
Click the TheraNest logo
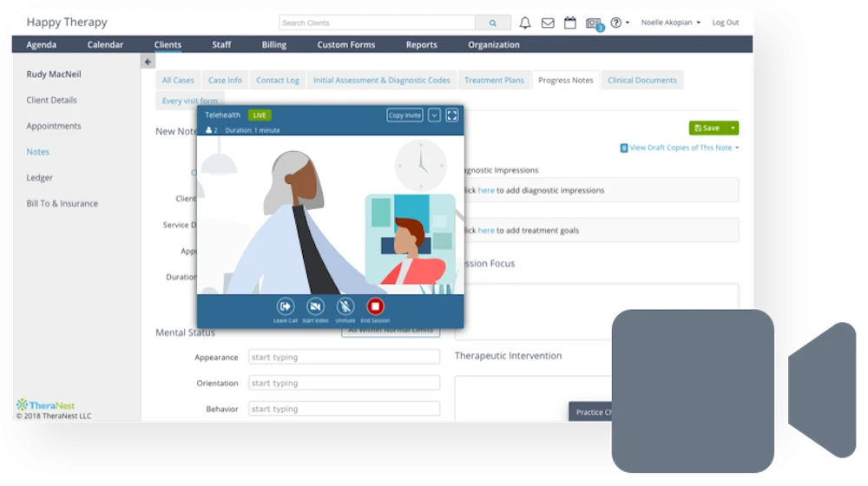[x=45, y=405]
